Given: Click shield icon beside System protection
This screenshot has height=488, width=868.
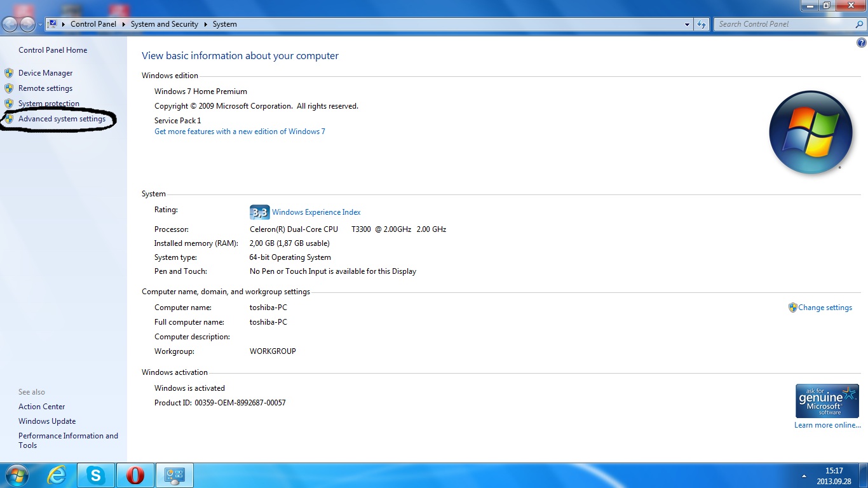Looking at the screenshot, I should coord(9,104).
